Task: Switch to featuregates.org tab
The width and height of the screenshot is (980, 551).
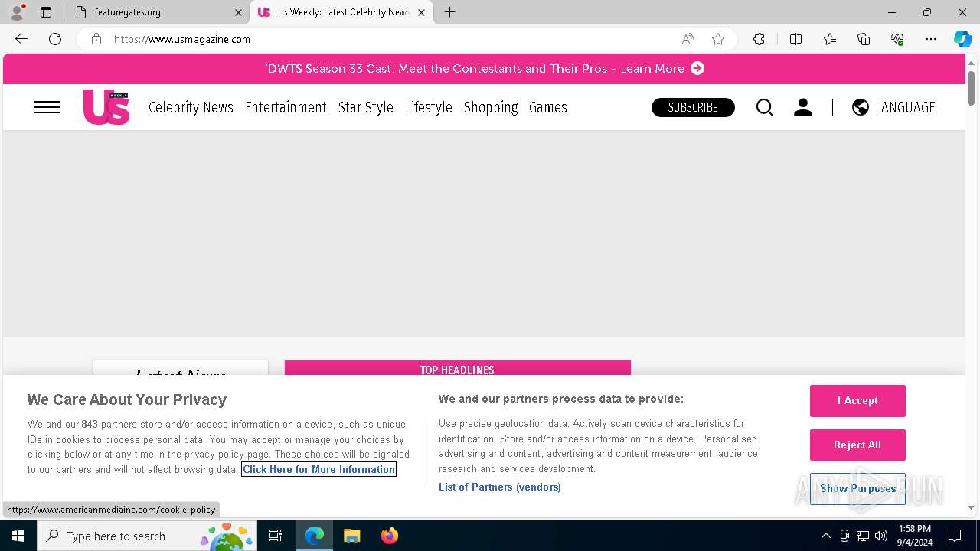Action: pos(157,12)
